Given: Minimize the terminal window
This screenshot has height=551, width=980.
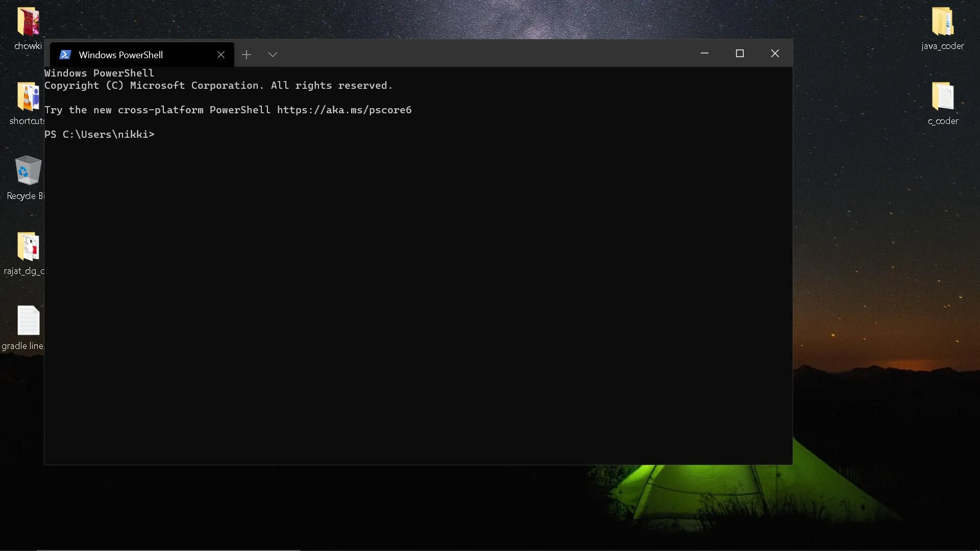Looking at the screenshot, I should (x=704, y=54).
